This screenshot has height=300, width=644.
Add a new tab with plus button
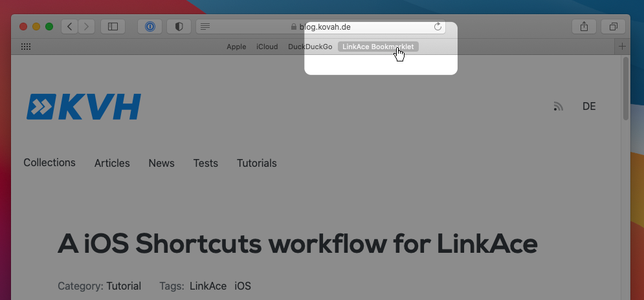pos(622,47)
